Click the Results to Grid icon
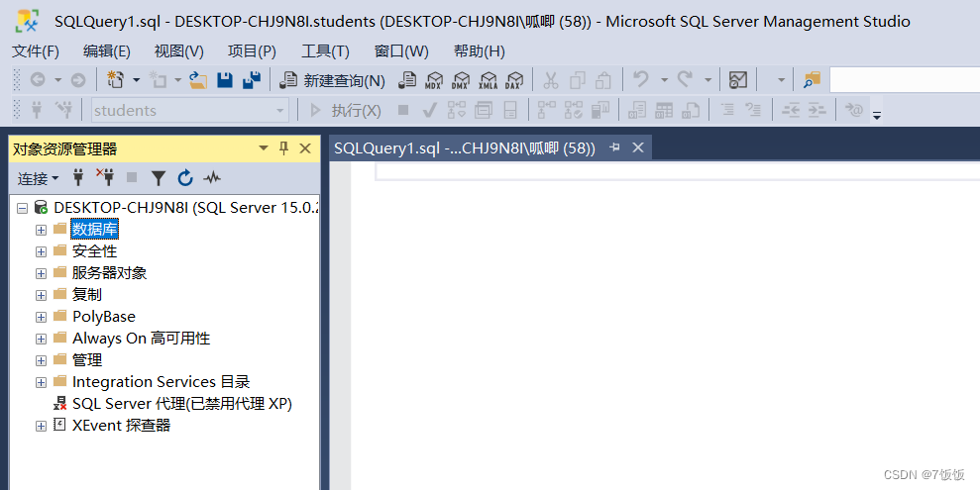The width and height of the screenshot is (980, 490). click(x=664, y=111)
